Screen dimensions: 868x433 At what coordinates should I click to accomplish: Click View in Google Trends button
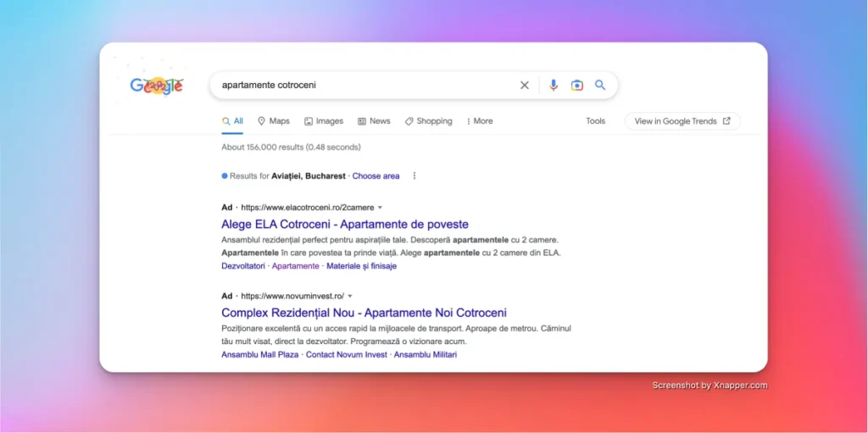[x=682, y=121]
